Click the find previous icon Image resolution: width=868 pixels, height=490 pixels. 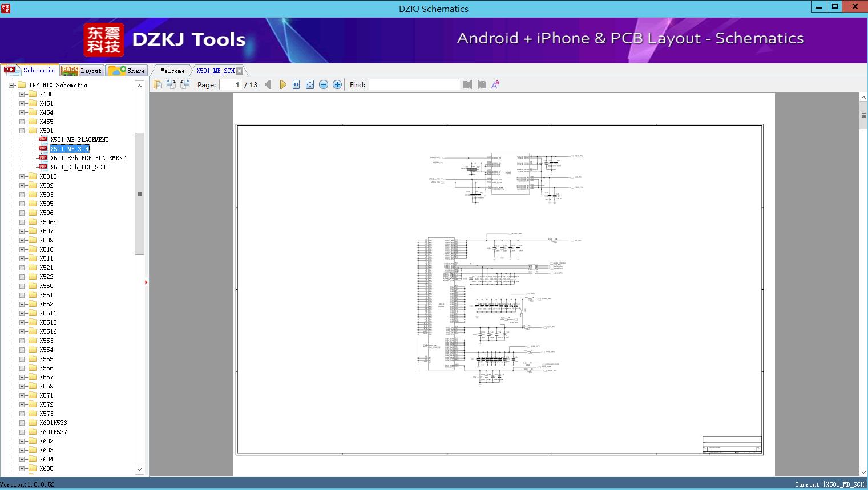click(x=468, y=84)
